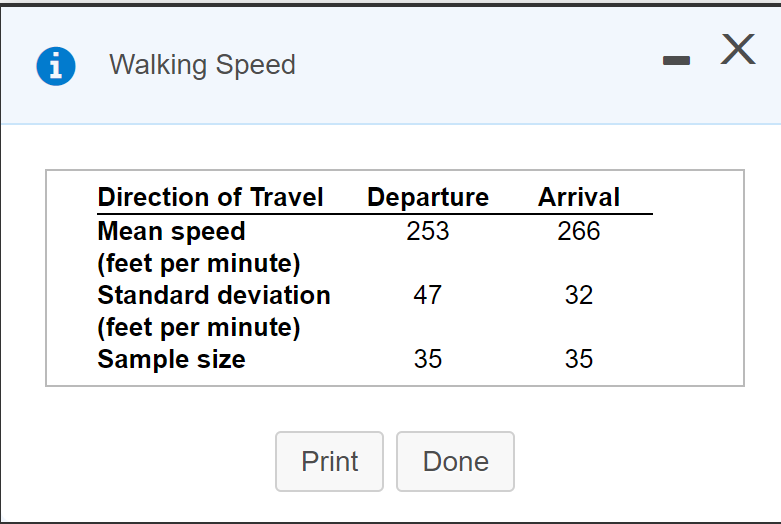781x524 pixels.
Task: Click the units text under Standard deviation
Action: coord(199,327)
